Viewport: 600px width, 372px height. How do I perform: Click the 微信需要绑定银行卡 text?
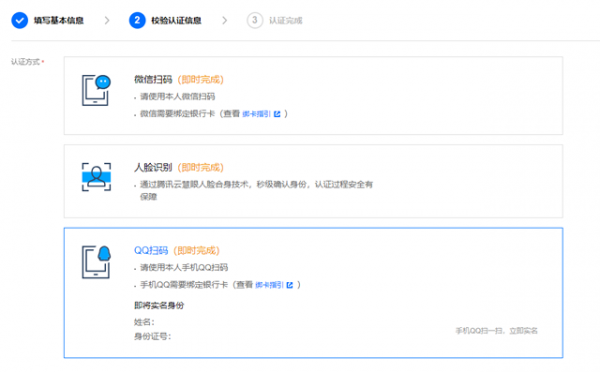click(x=178, y=114)
